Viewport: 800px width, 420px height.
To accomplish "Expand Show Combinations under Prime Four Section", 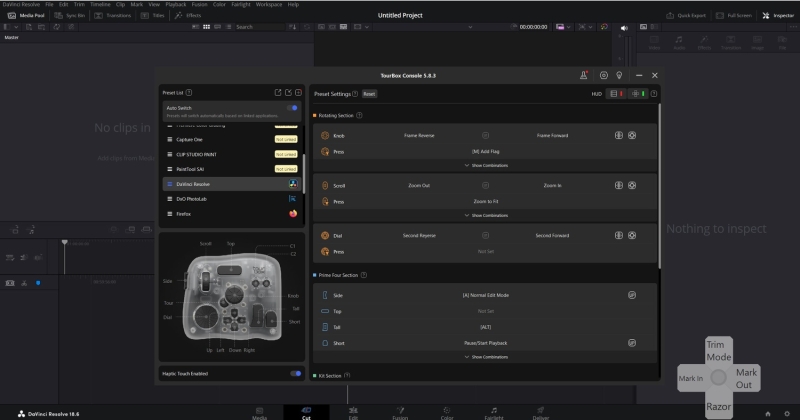I will coord(486,357).
